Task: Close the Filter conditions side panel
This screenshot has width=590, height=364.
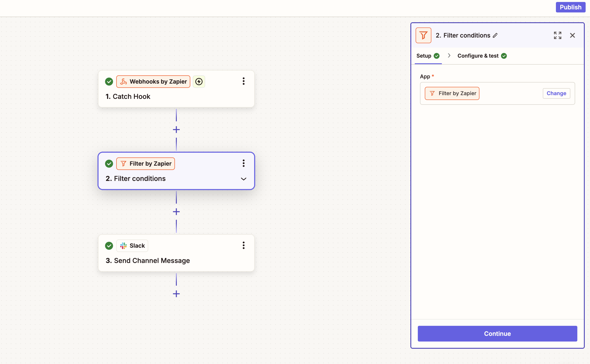Action: (x=572, y=35)
